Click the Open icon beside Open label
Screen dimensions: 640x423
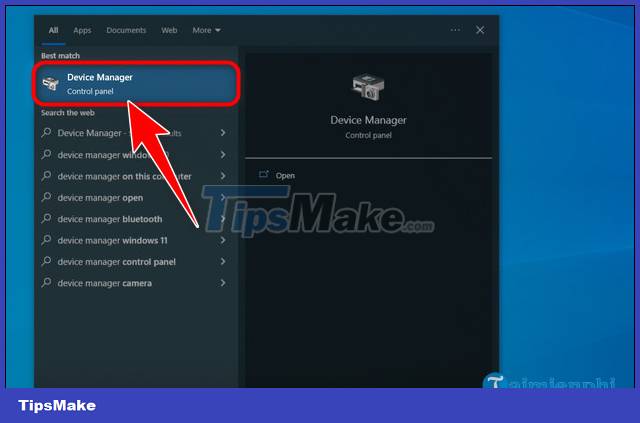coord(264,175)
